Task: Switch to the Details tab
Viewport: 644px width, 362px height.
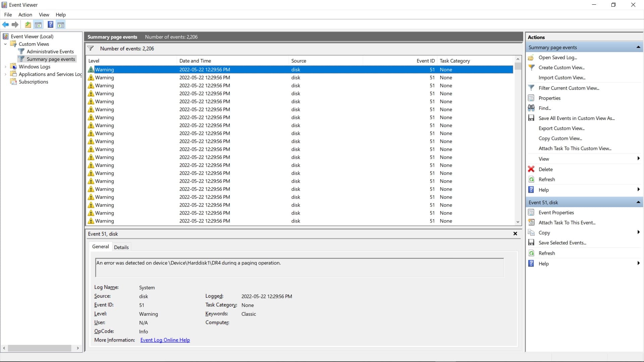Action: pyautogui.click(x=121, y=247)
